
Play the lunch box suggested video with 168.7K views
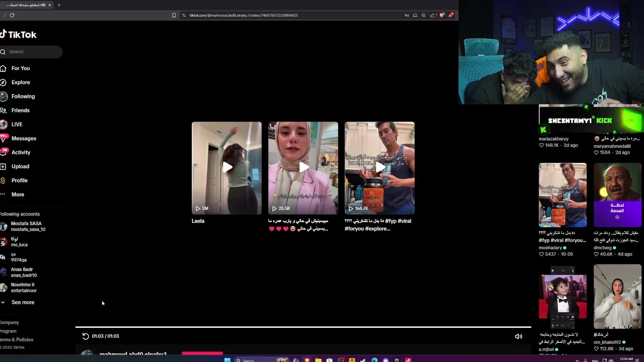pyautogui.click(x=379, y=168)
